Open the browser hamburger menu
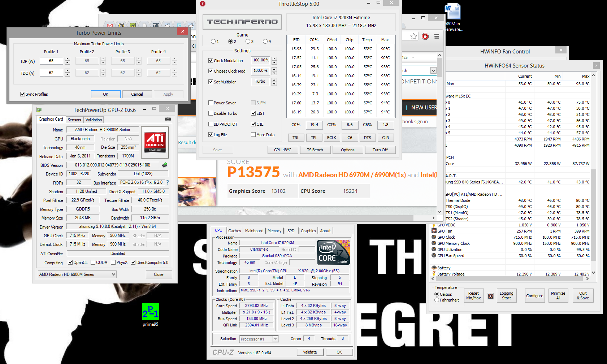 click(x=437, y=36)
